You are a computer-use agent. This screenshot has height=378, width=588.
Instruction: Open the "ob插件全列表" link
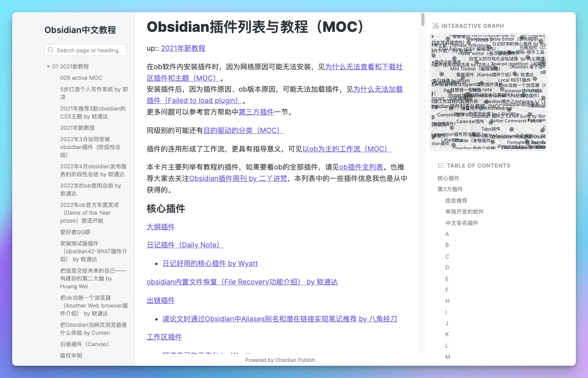[361, 167]
